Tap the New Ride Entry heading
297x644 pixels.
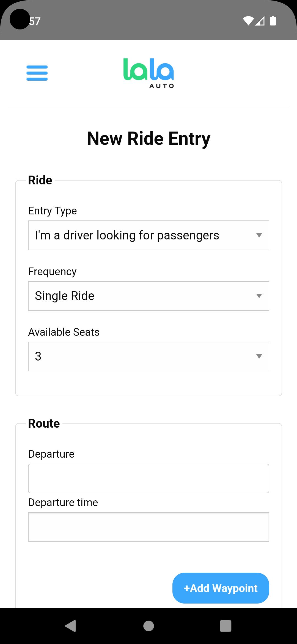click(x=148, y=138)
